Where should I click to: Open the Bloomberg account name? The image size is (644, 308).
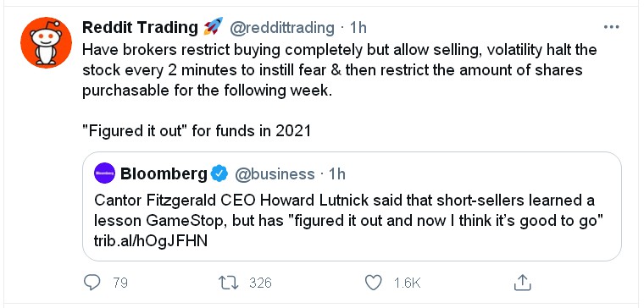point(164,174)
